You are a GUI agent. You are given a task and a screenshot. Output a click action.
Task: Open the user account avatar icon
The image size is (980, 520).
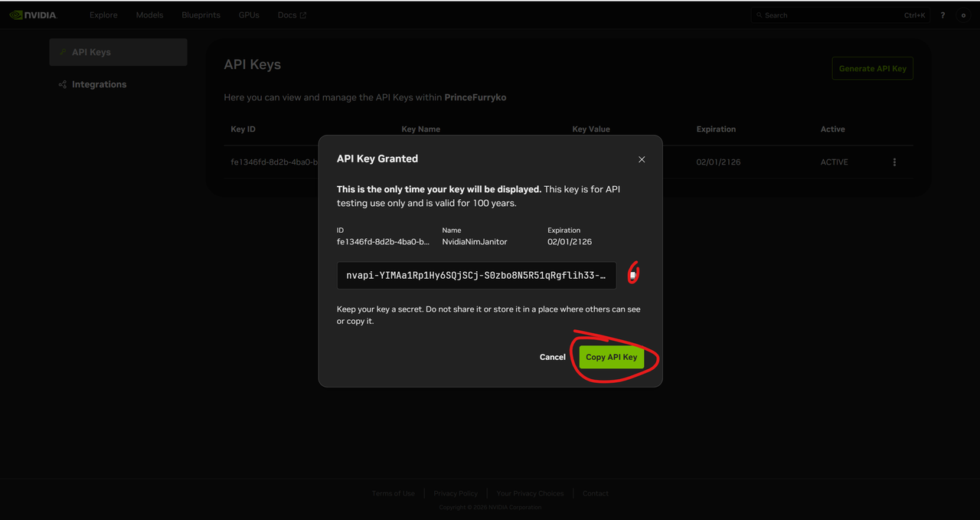click(963, 15)
